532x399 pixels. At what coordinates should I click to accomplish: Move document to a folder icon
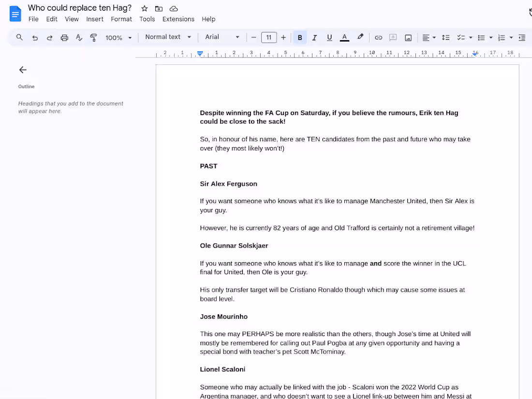[x=159, y=9]
